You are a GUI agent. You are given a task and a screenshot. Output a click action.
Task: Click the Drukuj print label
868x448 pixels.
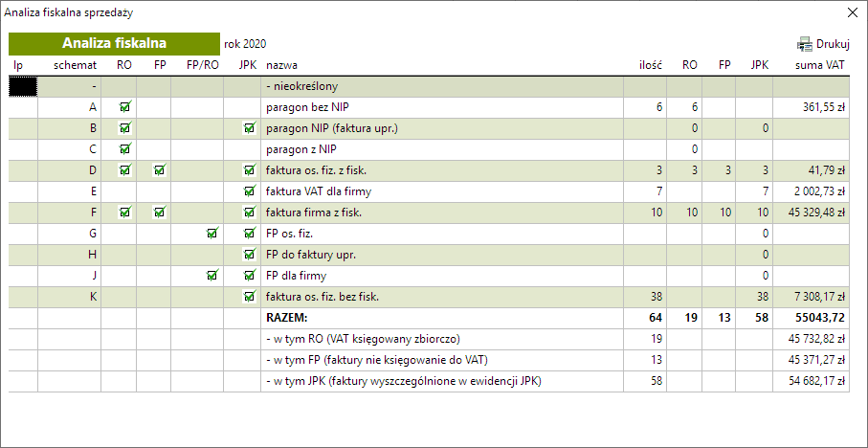coord(834,44)
